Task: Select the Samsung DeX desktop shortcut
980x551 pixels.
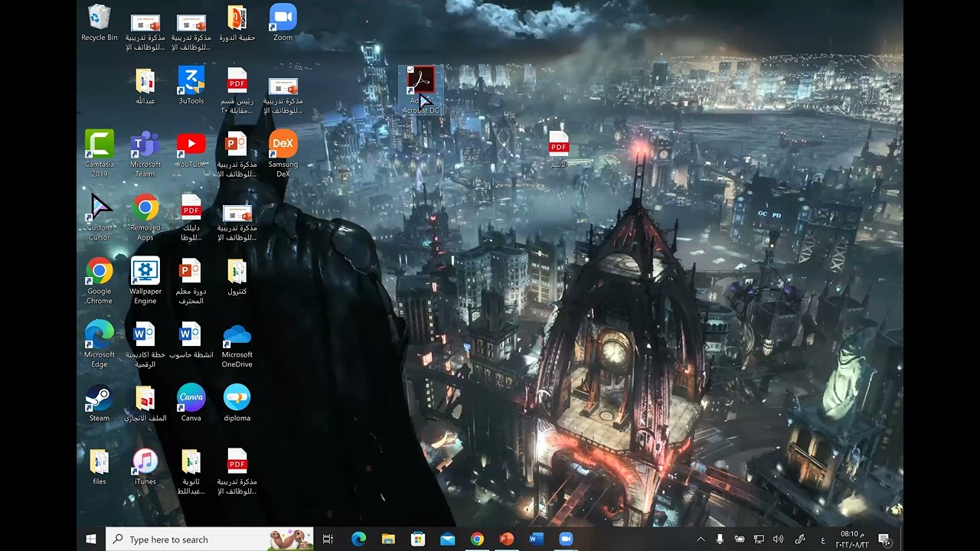Action: (283, 154)
